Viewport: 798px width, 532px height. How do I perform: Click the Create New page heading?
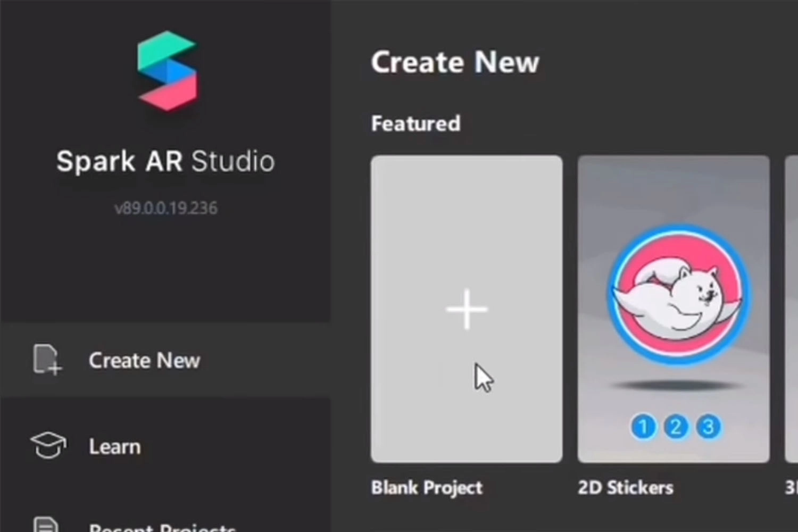coord(455,62)
